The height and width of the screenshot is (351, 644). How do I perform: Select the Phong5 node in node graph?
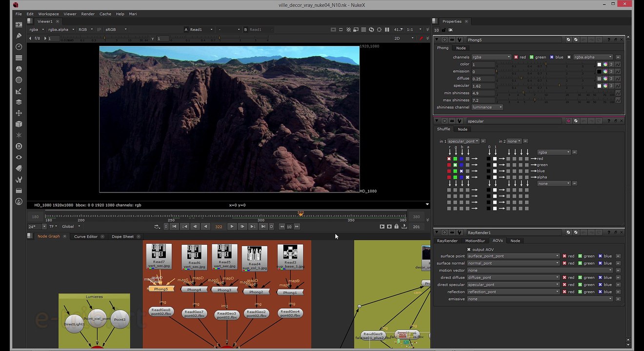pos(161,289)
